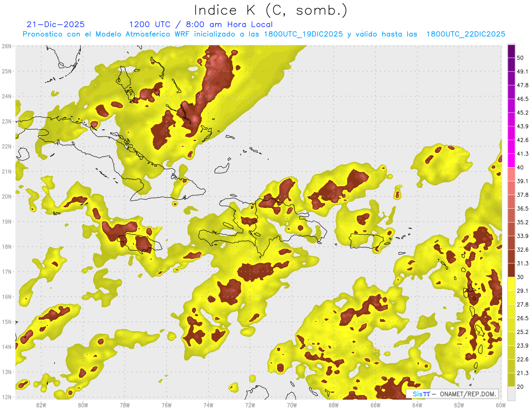This screenshot has height=411, width=532.
Task: Click the "82W" longitude axis label
Action: pyautogui.click(x=41, y=405)
